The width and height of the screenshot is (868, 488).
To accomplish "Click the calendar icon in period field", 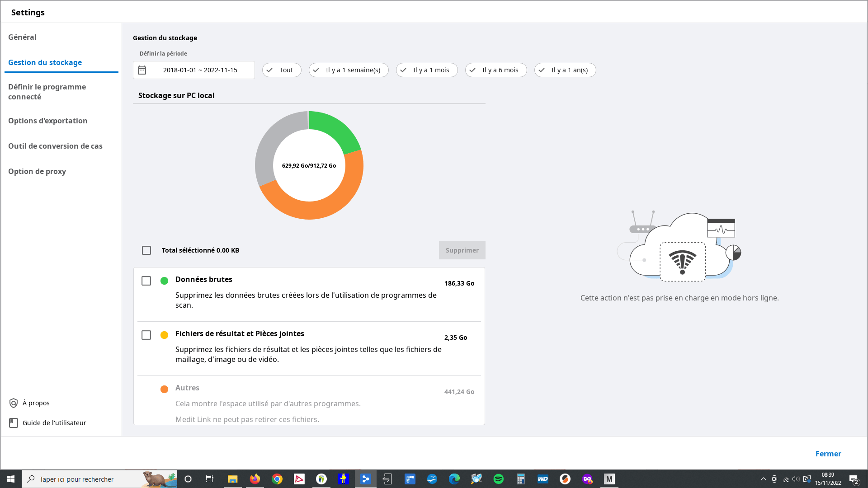I will pyautogui.click(x=142, y=70).
